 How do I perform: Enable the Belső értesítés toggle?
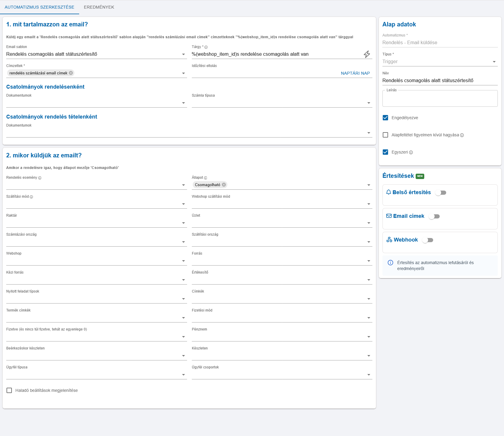[441, 193]
